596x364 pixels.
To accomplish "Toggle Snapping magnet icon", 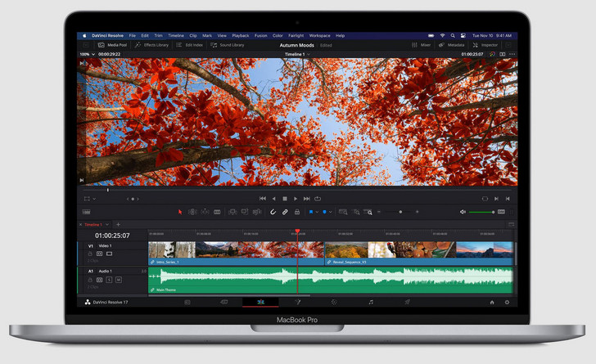I will 273,212.
